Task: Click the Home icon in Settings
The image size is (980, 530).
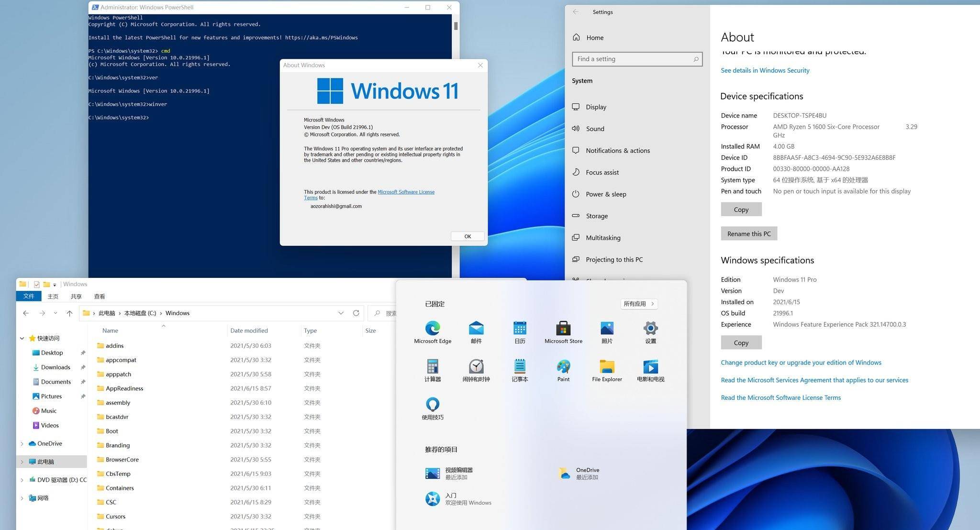Action: pos(576,37)
